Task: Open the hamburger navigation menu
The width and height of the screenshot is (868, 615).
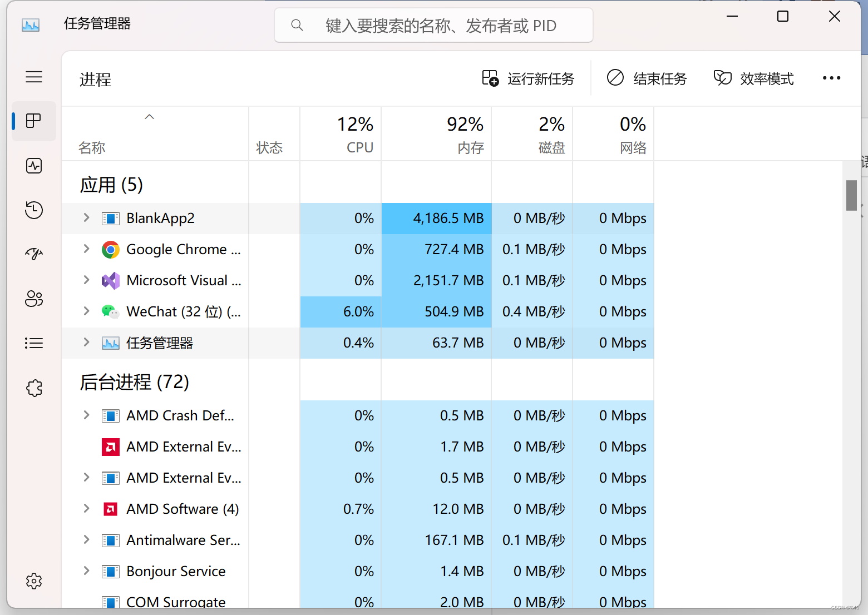Action: point(34,77)
